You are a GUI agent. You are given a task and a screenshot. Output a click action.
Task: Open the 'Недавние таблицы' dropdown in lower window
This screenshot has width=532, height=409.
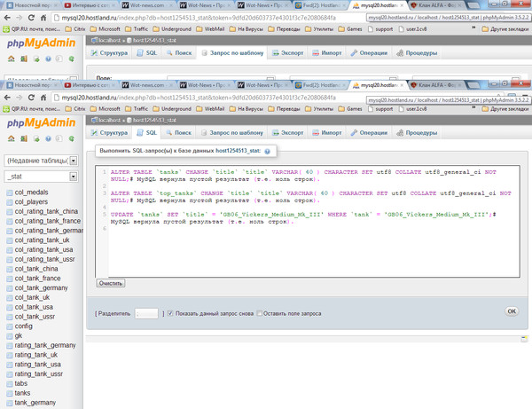pos(41,161)
